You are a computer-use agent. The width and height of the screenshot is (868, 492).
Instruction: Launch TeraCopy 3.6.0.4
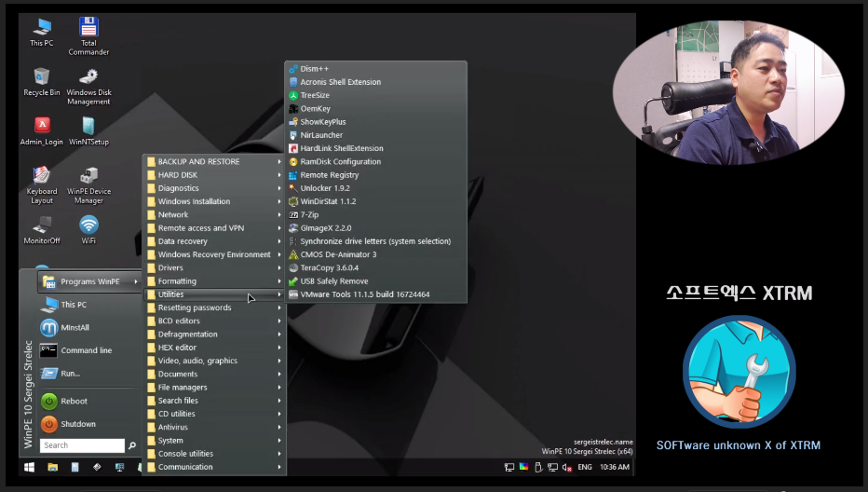375,268
